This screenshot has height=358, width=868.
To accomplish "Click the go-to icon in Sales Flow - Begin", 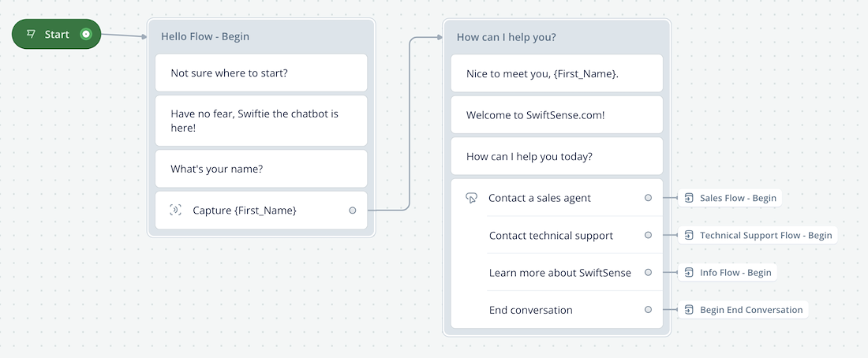I will (x=689, y=198).
